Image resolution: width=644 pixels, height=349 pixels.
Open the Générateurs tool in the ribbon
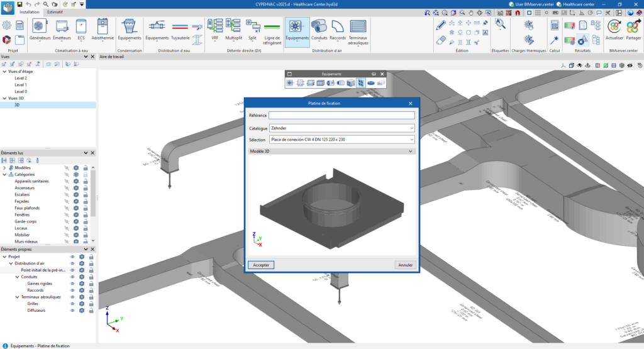tap(40, 30)
